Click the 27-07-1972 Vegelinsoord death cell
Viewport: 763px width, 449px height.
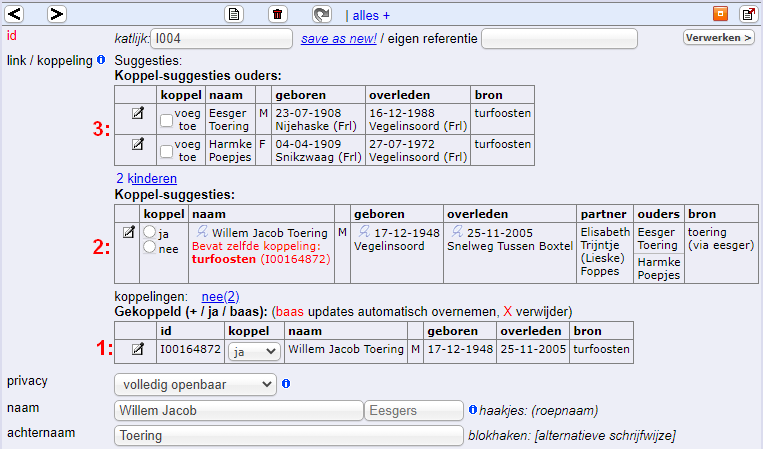(418, 151)
